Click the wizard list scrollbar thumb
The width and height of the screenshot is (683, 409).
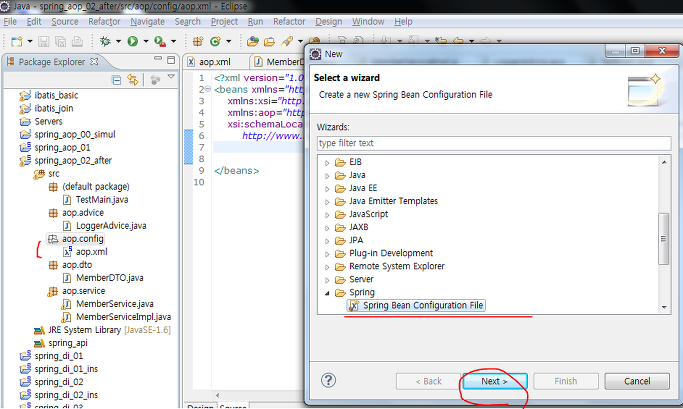[x=663, y=238]
